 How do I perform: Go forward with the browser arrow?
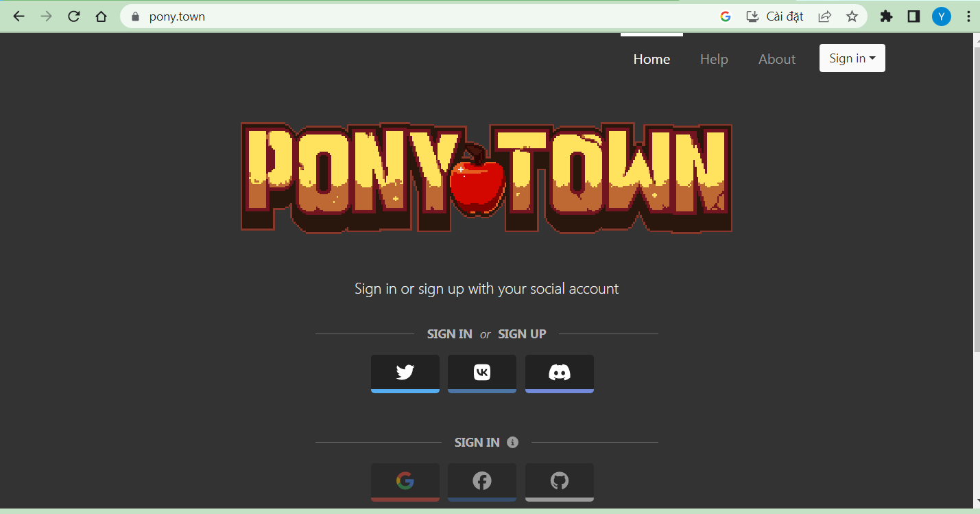(47, 16)
